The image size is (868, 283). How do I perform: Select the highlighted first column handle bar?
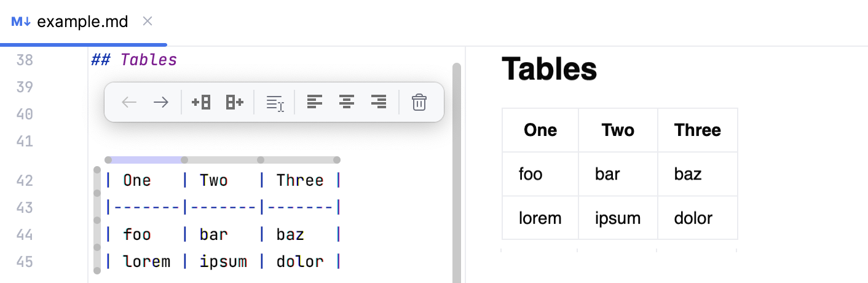pyautogui.click(x=146, y=160)
